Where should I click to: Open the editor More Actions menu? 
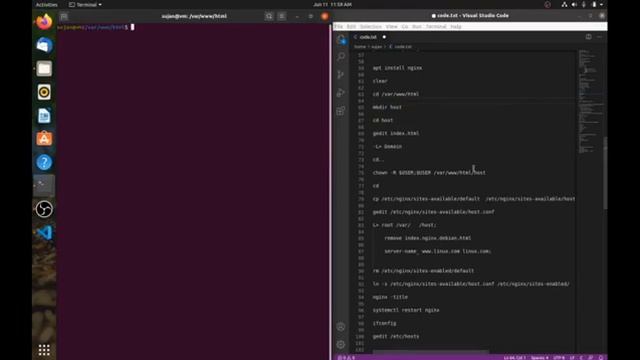tap(600, 37)
